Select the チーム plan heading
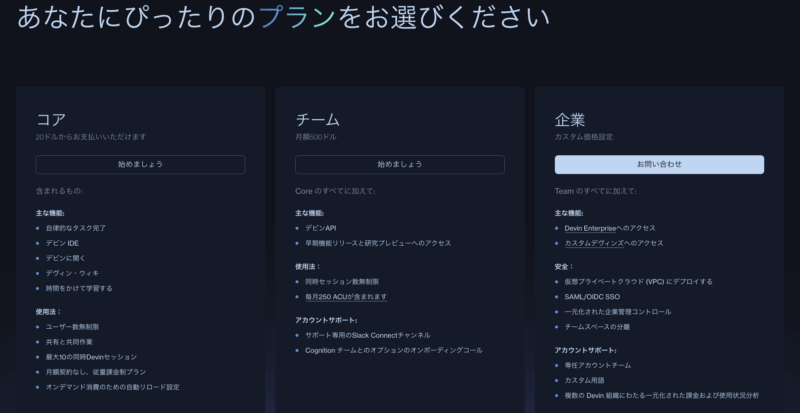The height and width of the screenshot is (413, 800). (x=317, y=119)
